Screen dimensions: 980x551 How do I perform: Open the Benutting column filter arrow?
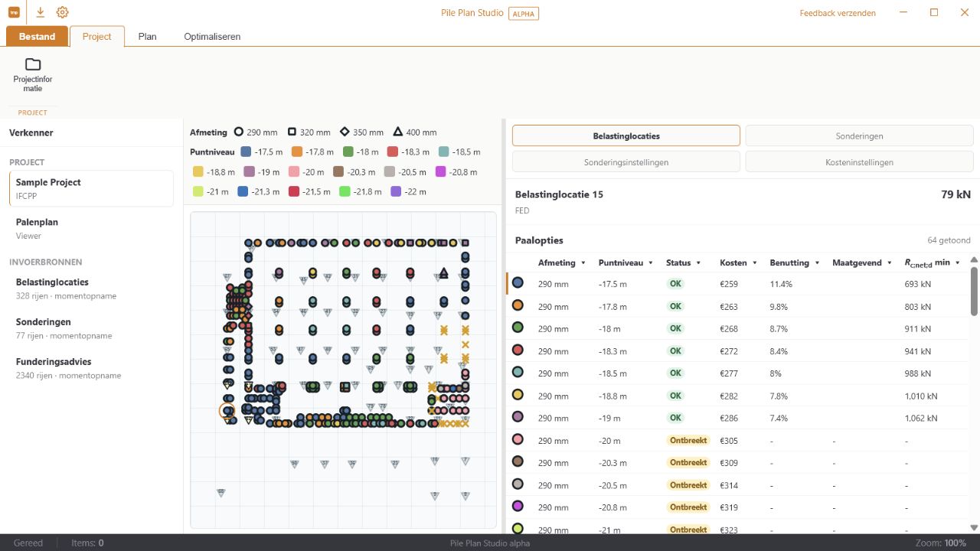(817, 263)
